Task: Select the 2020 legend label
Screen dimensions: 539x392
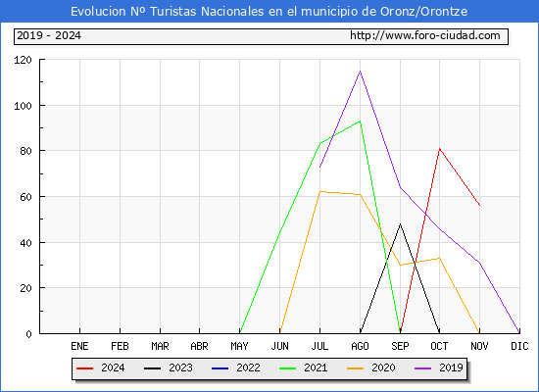Action: (383, 367)
